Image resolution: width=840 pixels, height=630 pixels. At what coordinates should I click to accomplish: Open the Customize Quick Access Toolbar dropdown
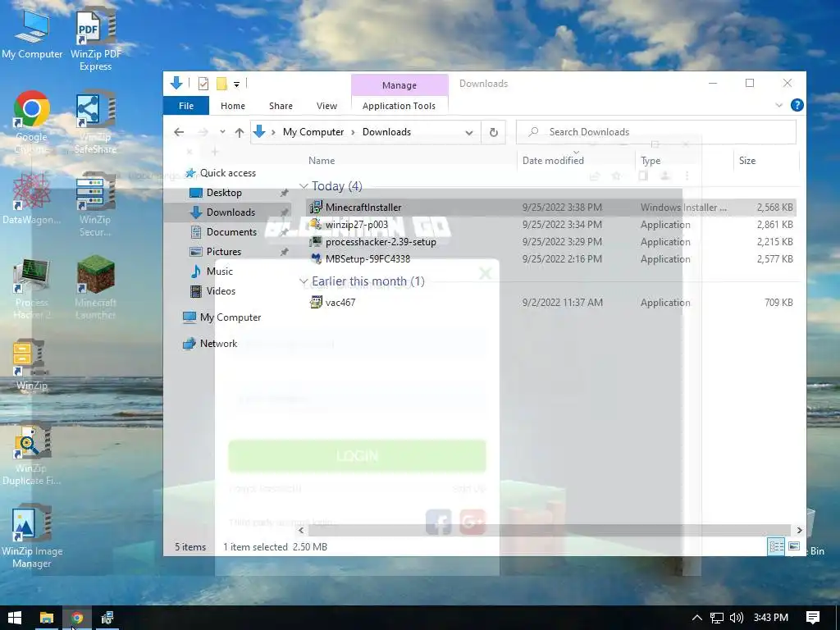click(x=236, y=84)
